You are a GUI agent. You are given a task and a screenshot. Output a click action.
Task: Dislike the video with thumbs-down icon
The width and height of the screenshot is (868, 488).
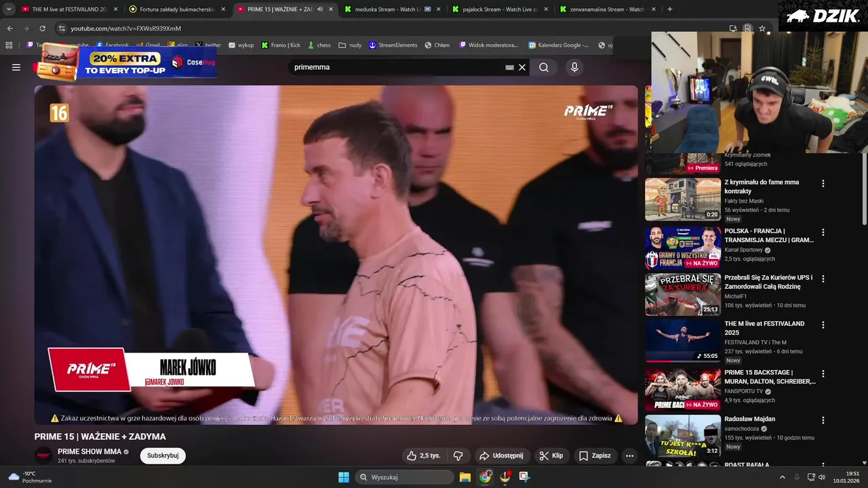coord(458,455)
